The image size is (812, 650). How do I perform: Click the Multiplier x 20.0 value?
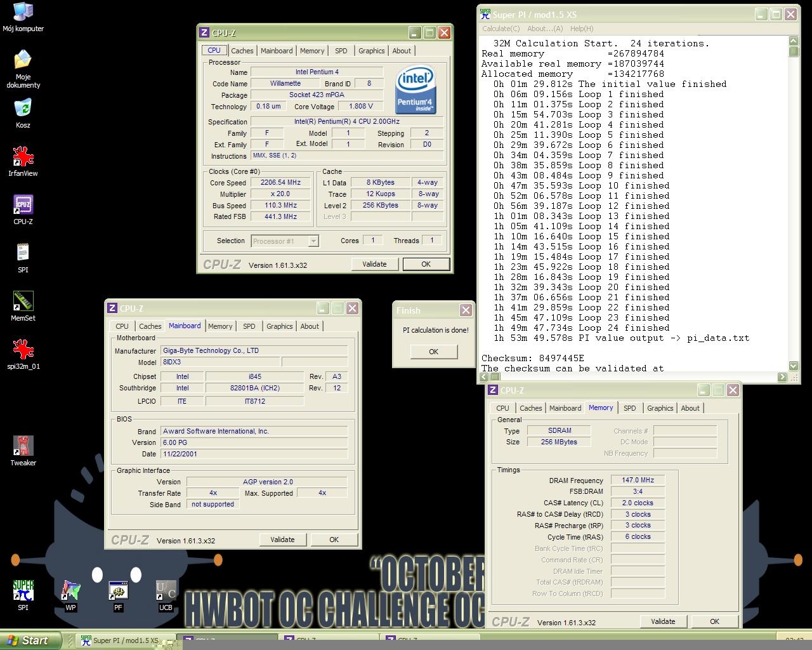(280, 194)
